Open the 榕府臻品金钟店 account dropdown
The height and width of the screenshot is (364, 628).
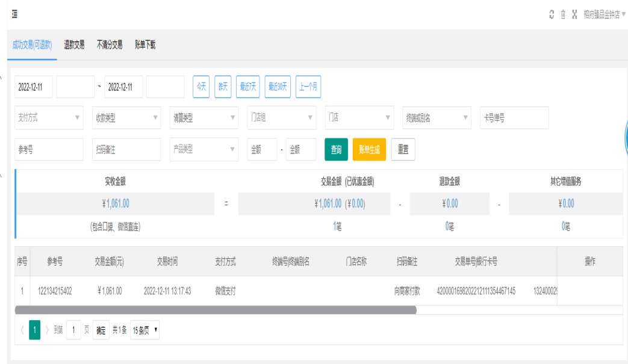(x=605, y=15)
